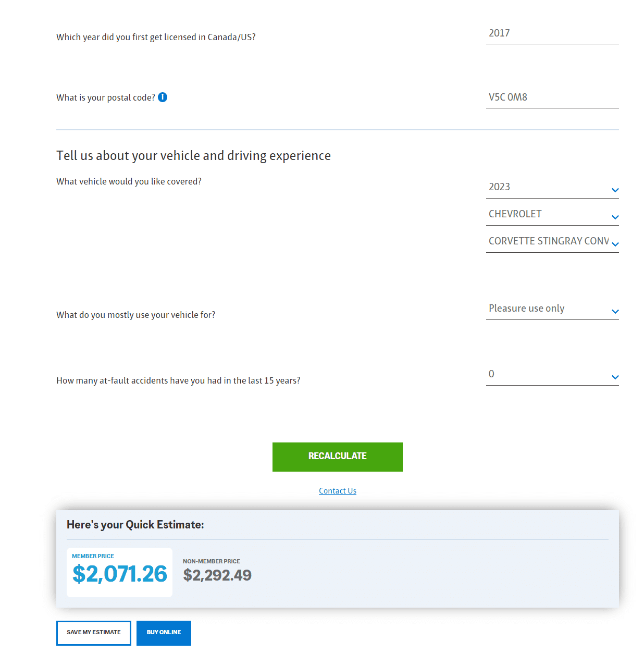Click the BUY ONLINE button
Screen dimensions: 644x653
coord(164,633)
